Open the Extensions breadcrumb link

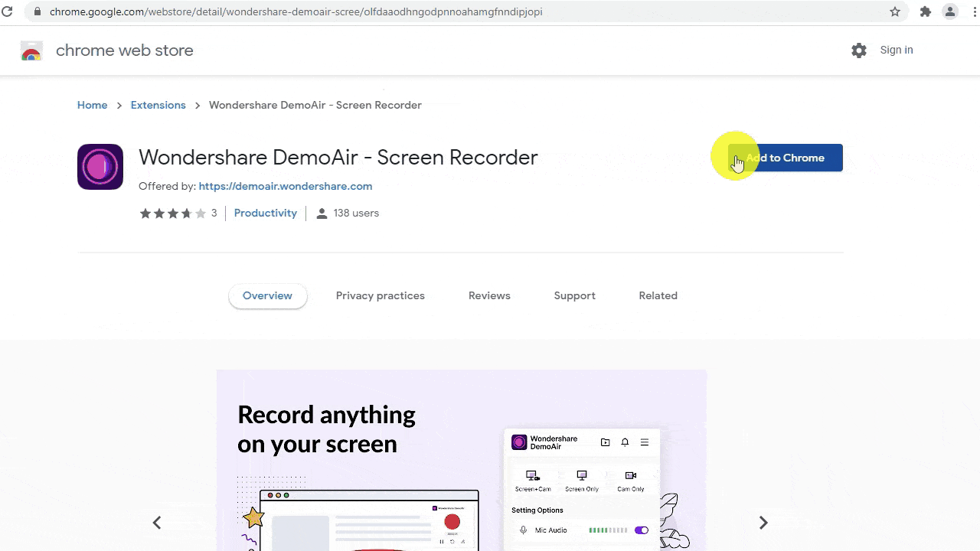pos(158,105)
